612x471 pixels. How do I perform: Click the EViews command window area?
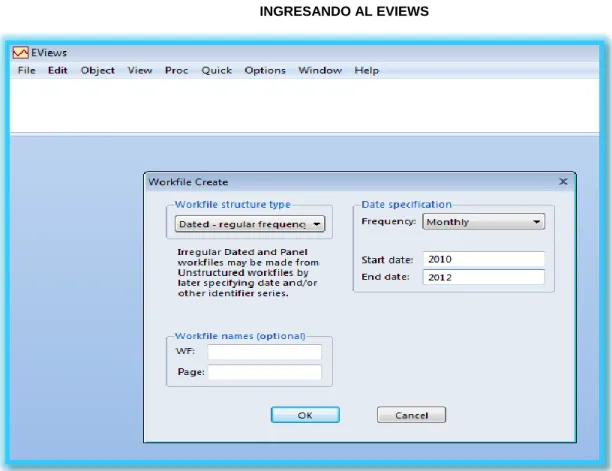pyautogui.click(x=304, y=106)
